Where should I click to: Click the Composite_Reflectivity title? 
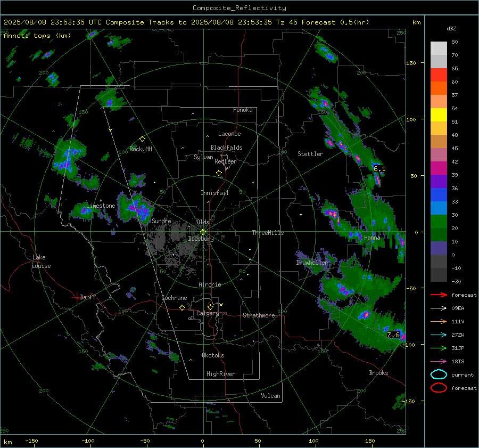[x=240, y=8]
